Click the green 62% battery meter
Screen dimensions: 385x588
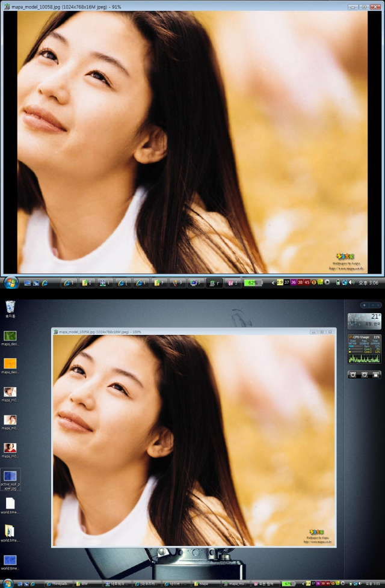252,283
